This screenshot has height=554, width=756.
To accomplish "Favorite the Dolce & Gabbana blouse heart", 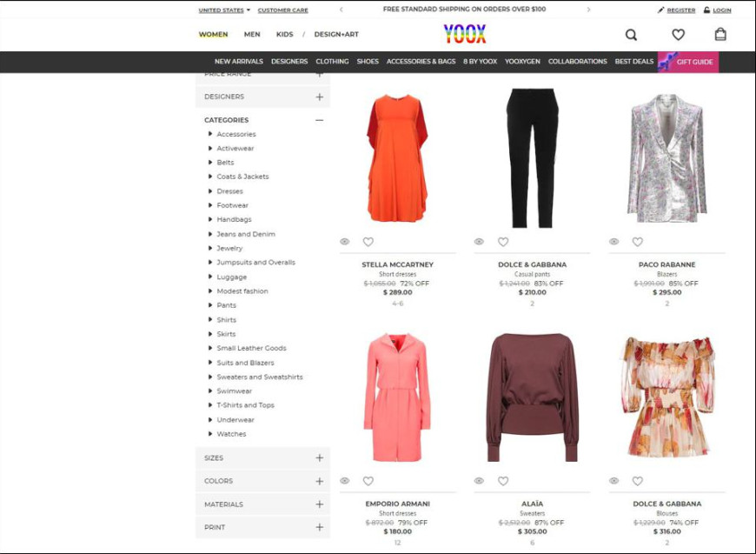I will 638,481.
